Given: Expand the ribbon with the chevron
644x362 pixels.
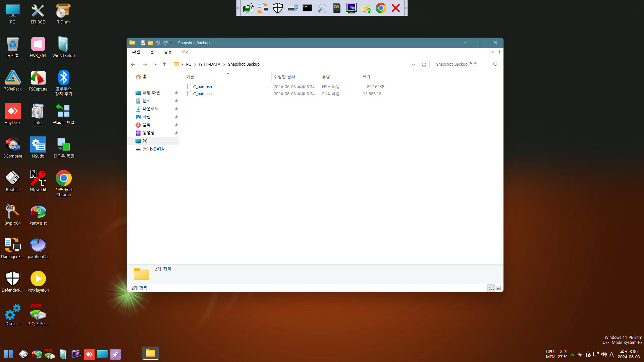Looking at the screenshot, I should click(492, 52).
